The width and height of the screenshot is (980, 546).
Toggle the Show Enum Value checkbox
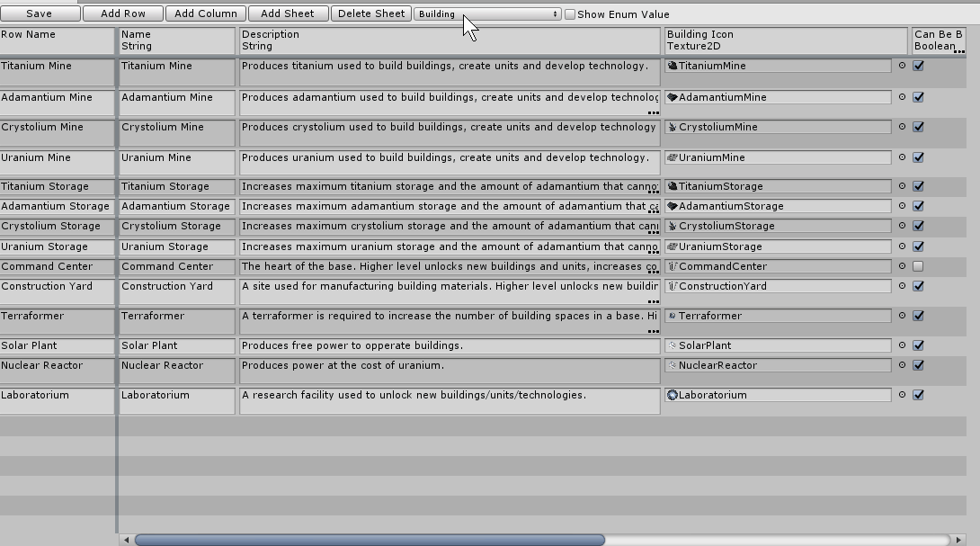[568, 13]
